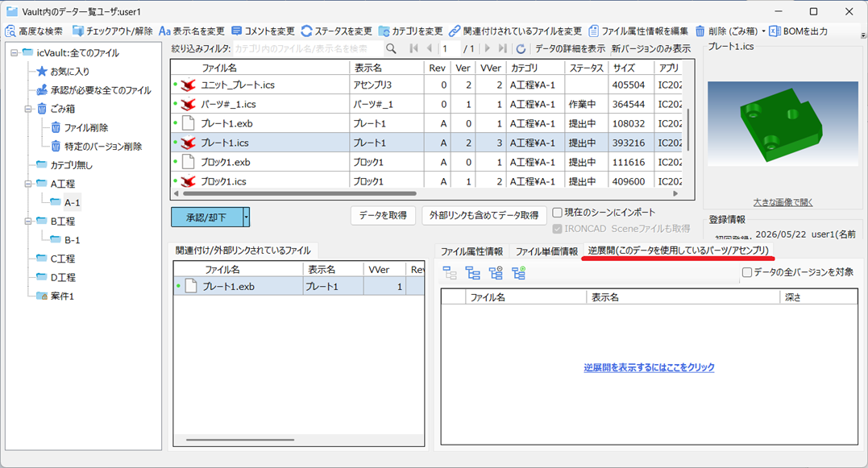This screenshot has height=468, width=868.
Task: Select the 関連付け/外部リンクされているファイル tab
Action: 243,251
